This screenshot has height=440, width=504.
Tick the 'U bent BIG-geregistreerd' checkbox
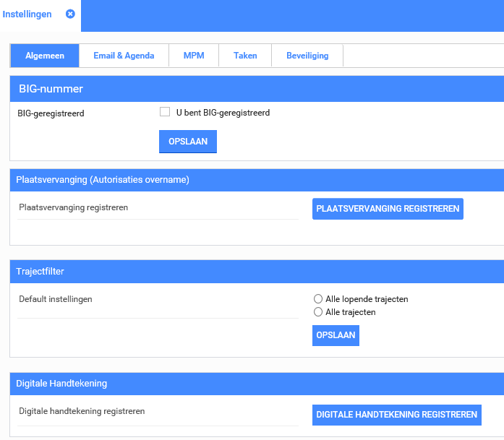[165, 112]
